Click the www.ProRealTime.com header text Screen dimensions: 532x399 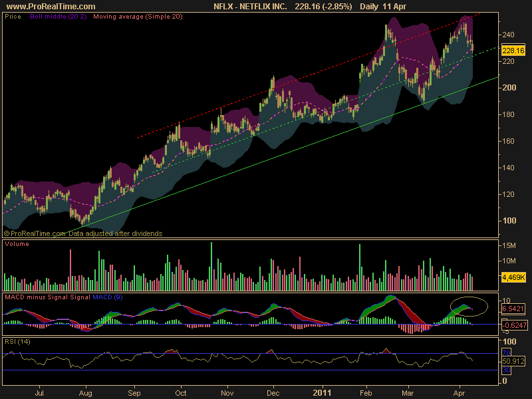51,7
